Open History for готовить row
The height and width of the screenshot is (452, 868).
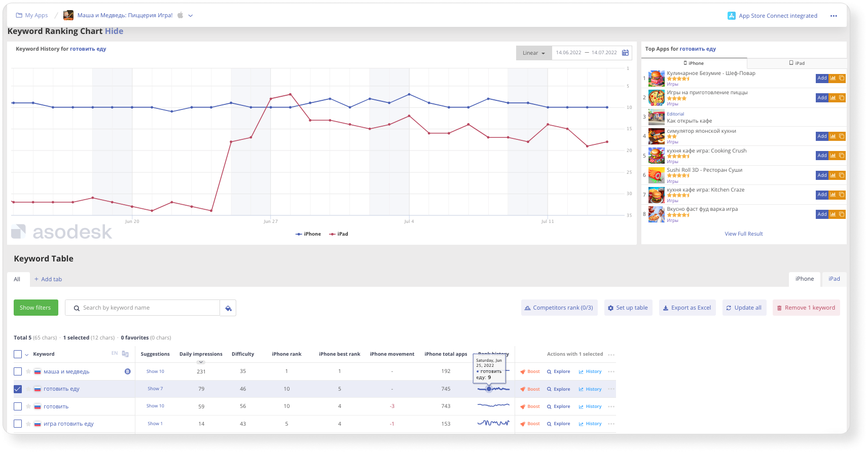[x=590, y=406]
